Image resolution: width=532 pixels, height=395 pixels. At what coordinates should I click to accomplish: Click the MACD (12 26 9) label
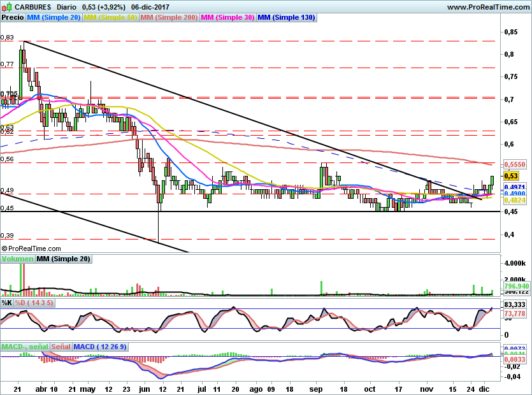pos(100,347)
